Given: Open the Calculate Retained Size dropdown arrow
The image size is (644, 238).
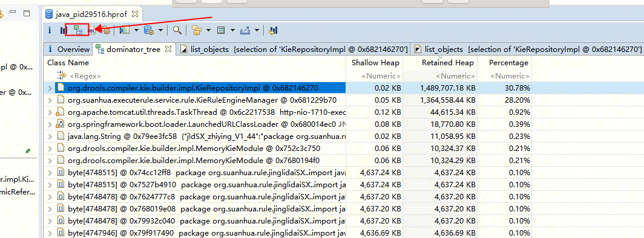Looking at the screenshot, I should click(232, 30).
